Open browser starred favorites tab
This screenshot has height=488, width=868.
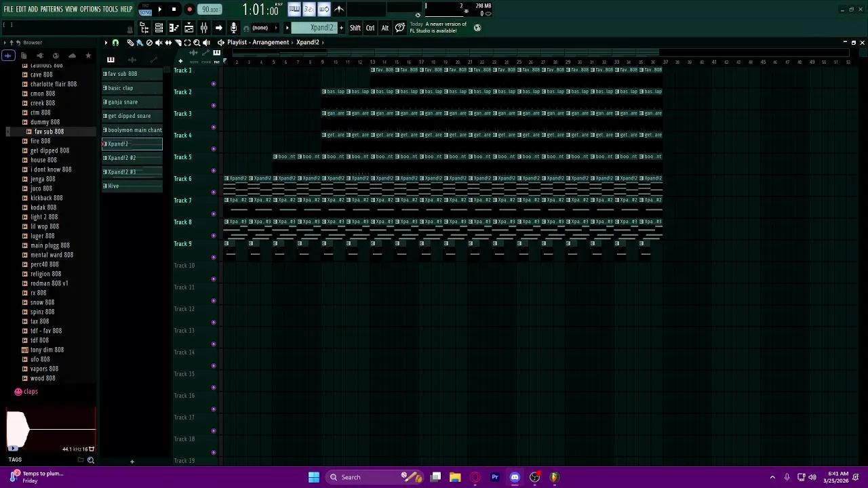88,56
